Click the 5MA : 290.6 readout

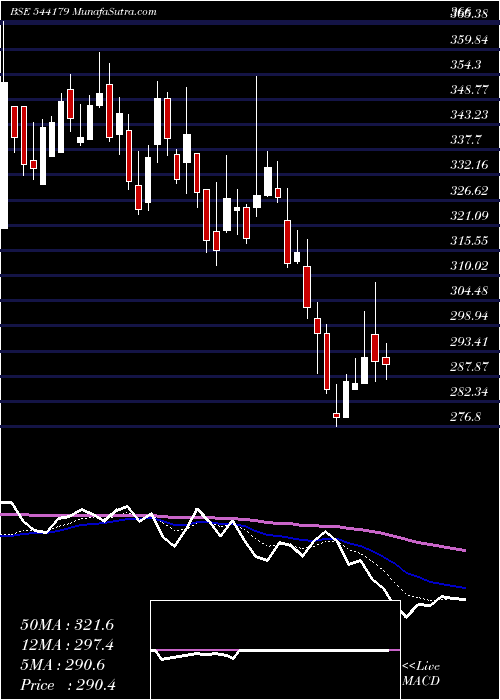[x=62, y=665]
